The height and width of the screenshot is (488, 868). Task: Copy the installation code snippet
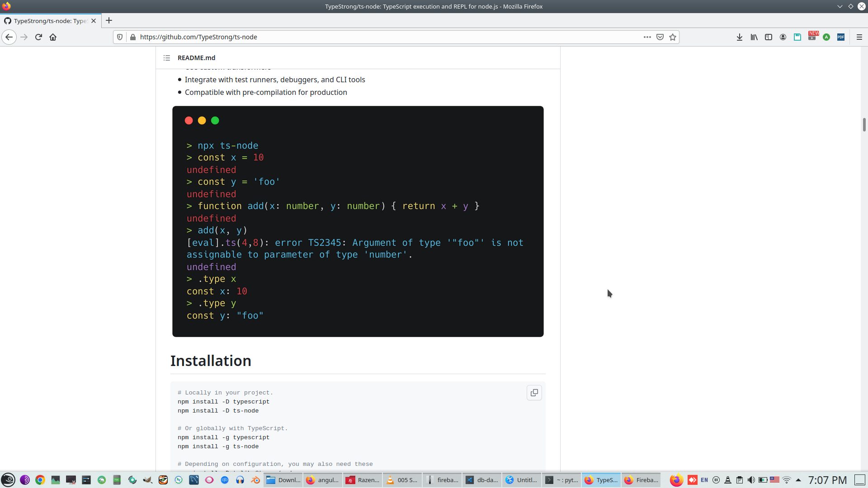pos(534,393)
